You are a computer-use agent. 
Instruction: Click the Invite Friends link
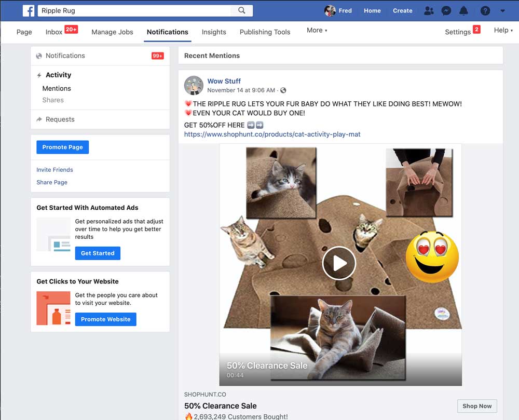(54, 170)
